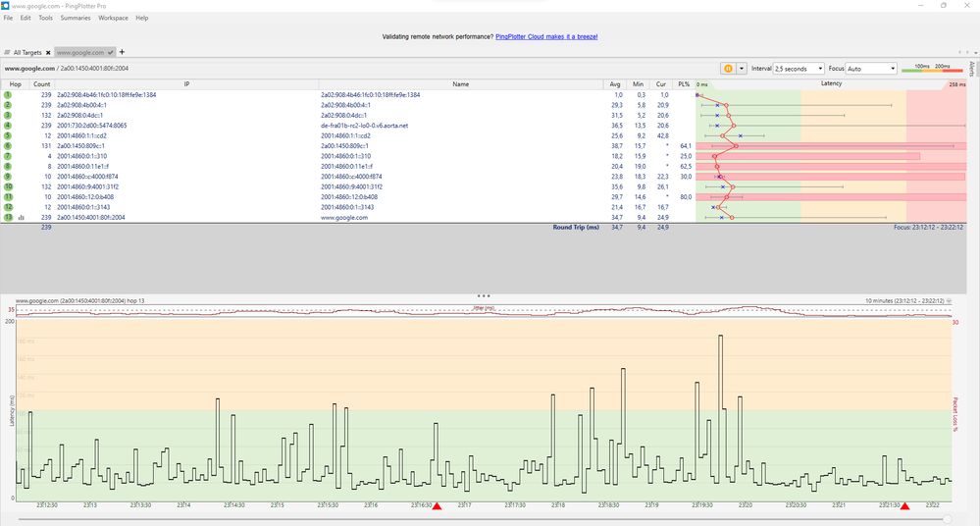Sort by the Count column header

click(x=42, y=84)
